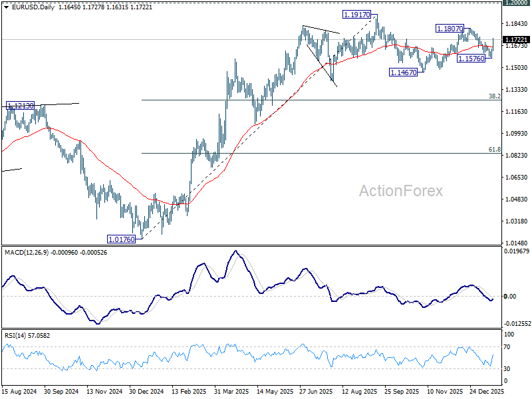This screenshot has height=399, width=532.
Task: Select the 61.8 Fibonacci level label
Action: click(494, 150)
